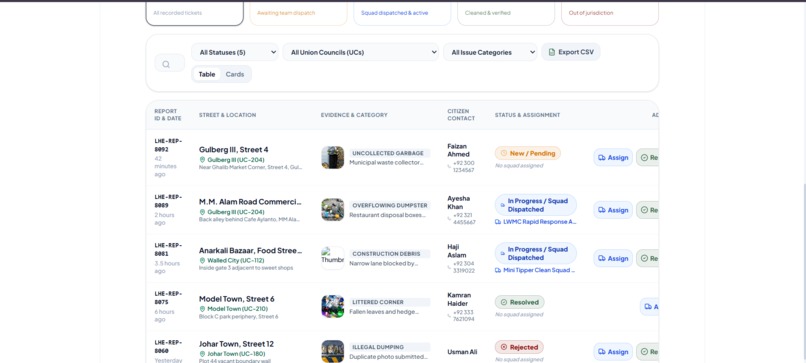Click the search magnifier icon
Screen dimensions: 806x363
[x=166, y=64]
